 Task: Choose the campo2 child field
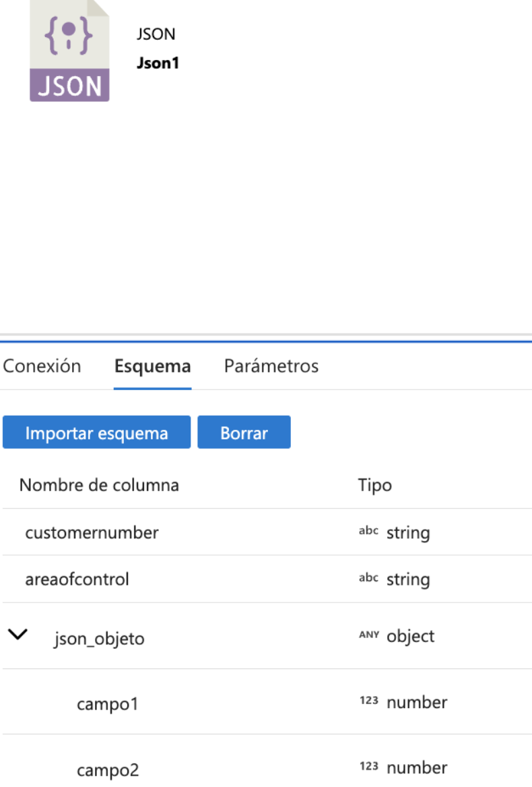[x=108, y=770]
